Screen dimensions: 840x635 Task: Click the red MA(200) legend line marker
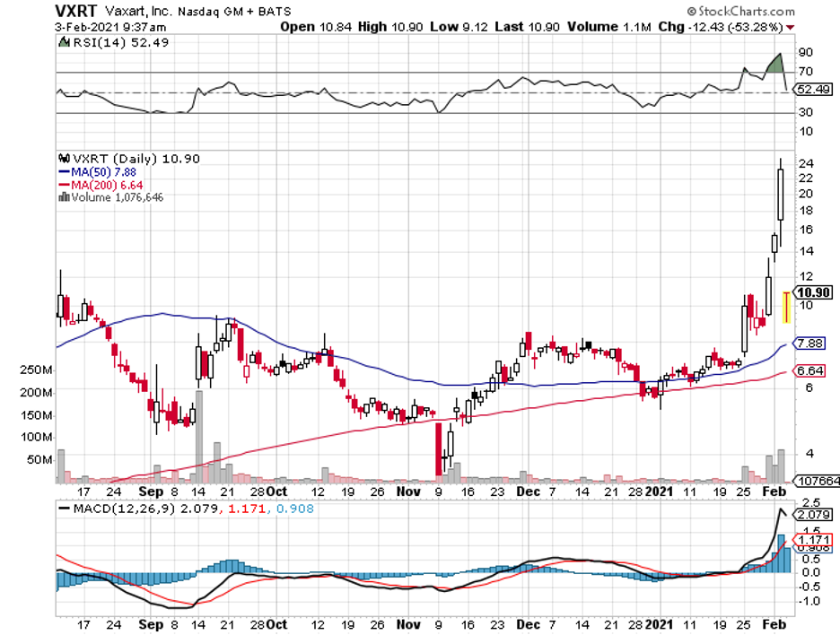[x=64, y=186]
